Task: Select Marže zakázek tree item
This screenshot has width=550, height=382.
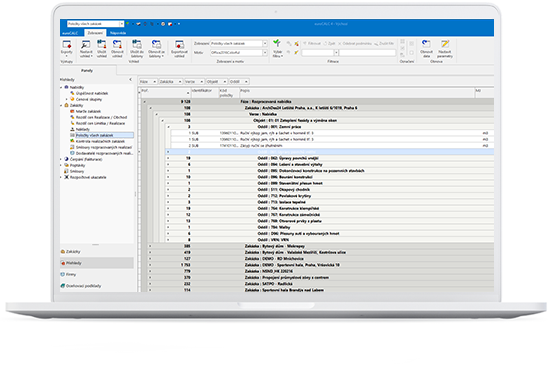Action: click(x=88, y=111)
